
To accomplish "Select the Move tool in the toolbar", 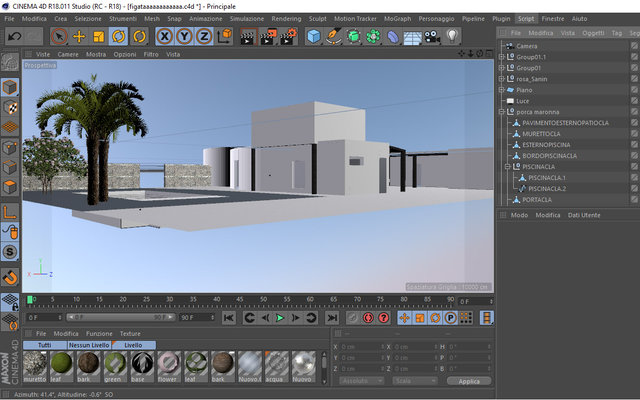I will (x=79, y=37).
